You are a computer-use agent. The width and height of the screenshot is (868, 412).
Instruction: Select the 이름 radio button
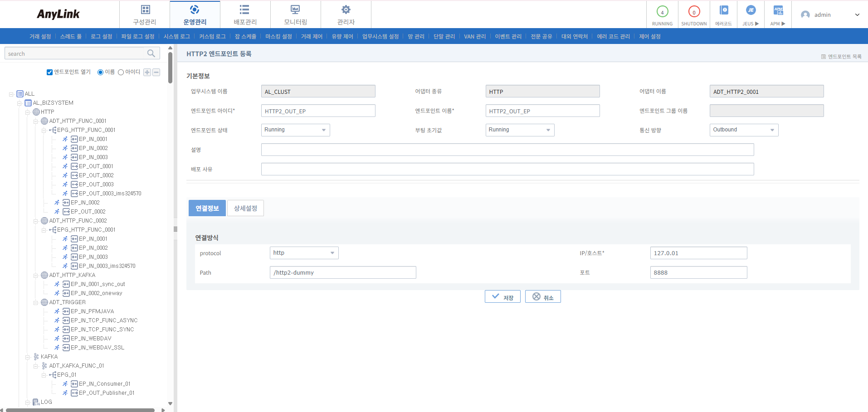tap(101, 72)
